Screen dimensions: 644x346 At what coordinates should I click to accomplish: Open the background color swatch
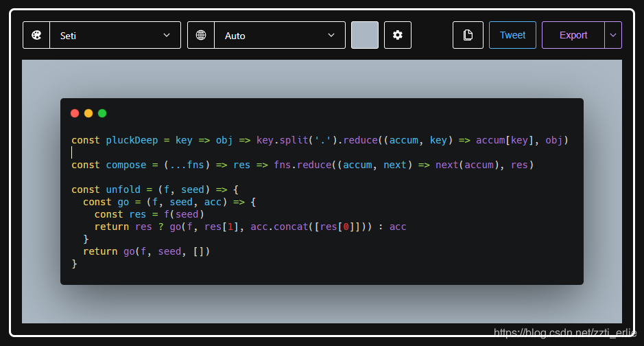(x=365, y=35)
